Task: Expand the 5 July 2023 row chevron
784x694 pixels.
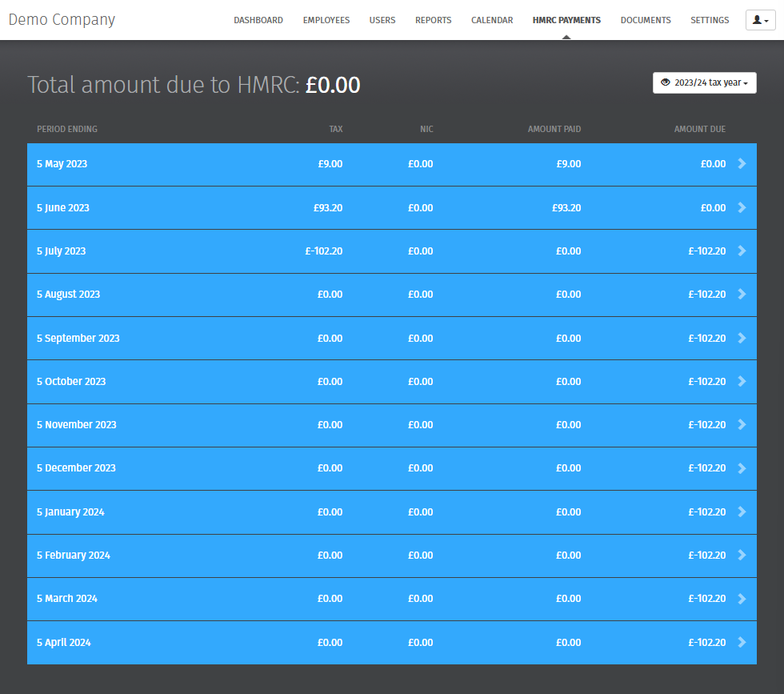Action: [742, 251]
